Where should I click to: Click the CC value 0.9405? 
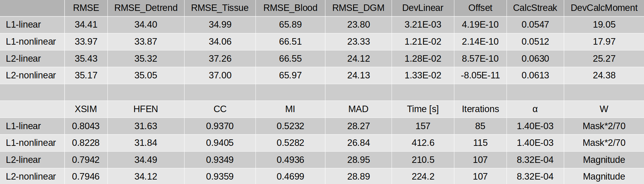click(220, 143)
